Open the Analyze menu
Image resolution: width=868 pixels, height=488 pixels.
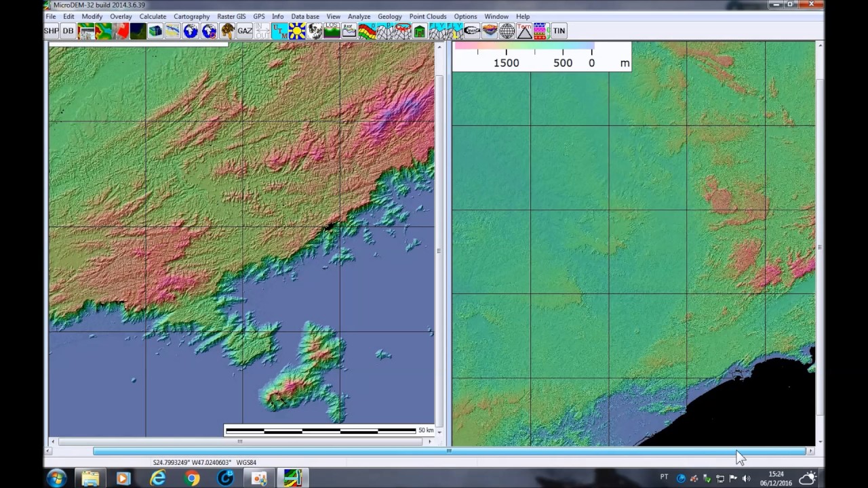[x=359, y=16]
